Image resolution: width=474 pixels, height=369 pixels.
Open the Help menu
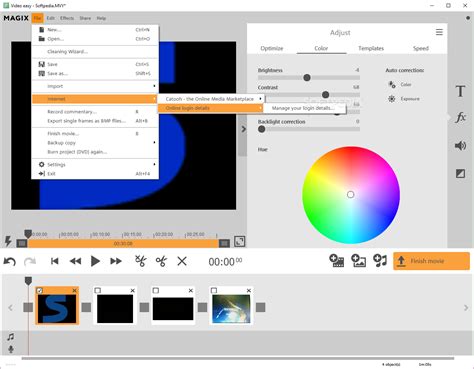[101, 18]
